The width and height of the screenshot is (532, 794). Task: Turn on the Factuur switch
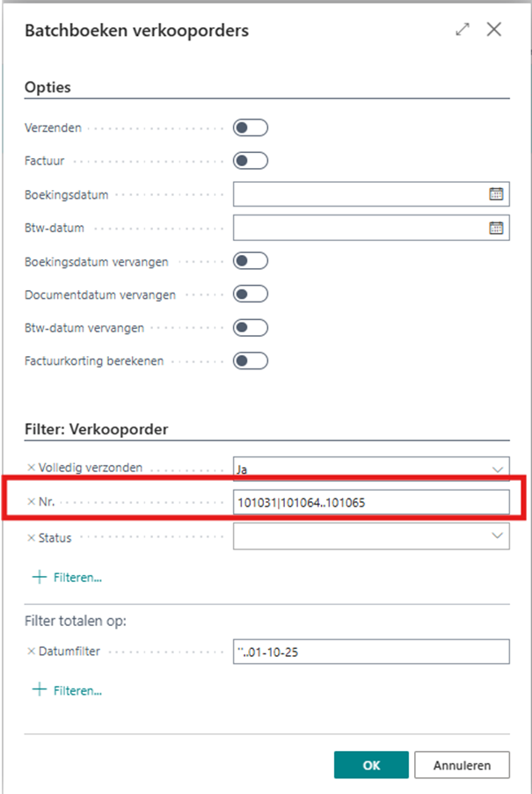250,161
